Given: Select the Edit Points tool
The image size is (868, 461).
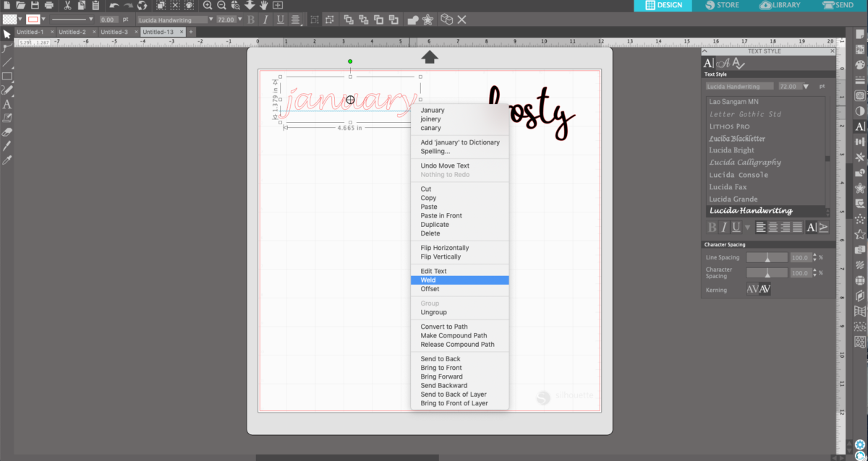Looking at the screenshot, I should 7,48.
